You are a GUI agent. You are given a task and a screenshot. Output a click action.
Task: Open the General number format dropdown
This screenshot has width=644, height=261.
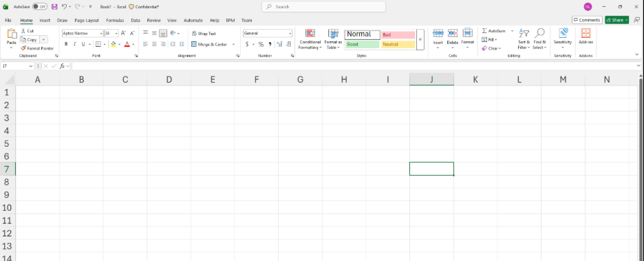point(290,33)
